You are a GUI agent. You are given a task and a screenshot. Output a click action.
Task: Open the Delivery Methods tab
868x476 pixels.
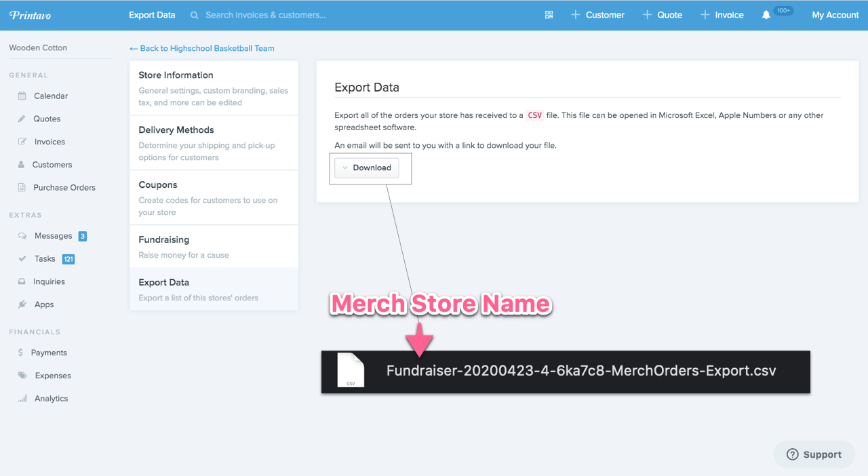tap(214, 143)
